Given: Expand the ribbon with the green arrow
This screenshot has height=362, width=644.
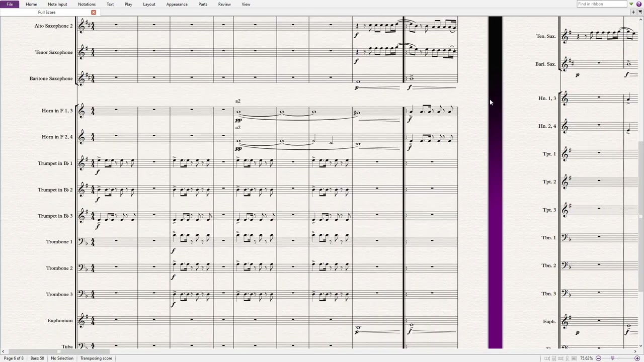Looking at the screenshot, I should tap(631, 4).
